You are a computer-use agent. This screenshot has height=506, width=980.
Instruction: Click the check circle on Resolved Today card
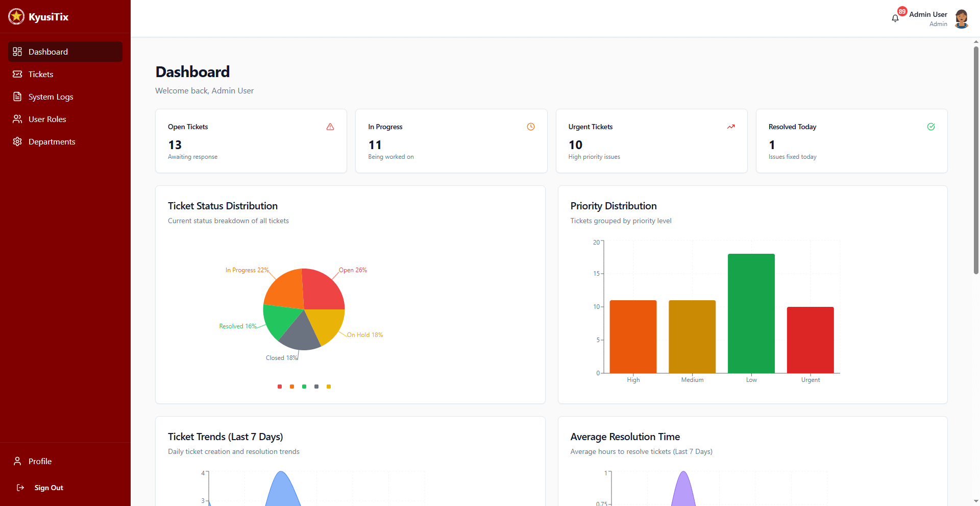click(x=931, y=127)
